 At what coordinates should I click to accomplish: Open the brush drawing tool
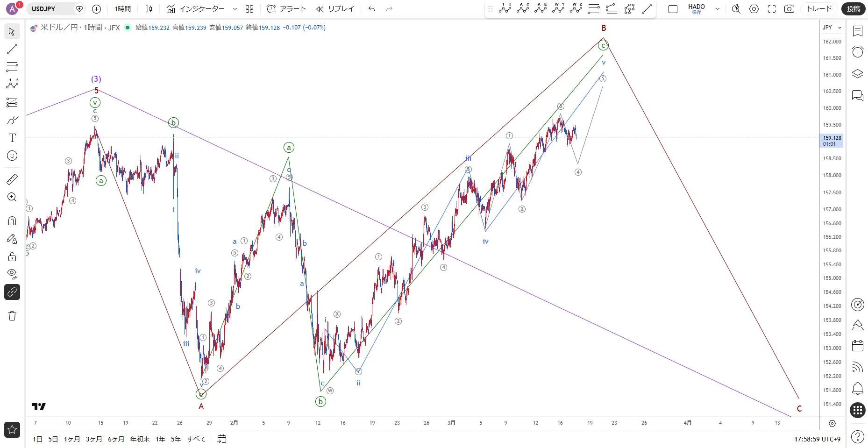12,121
